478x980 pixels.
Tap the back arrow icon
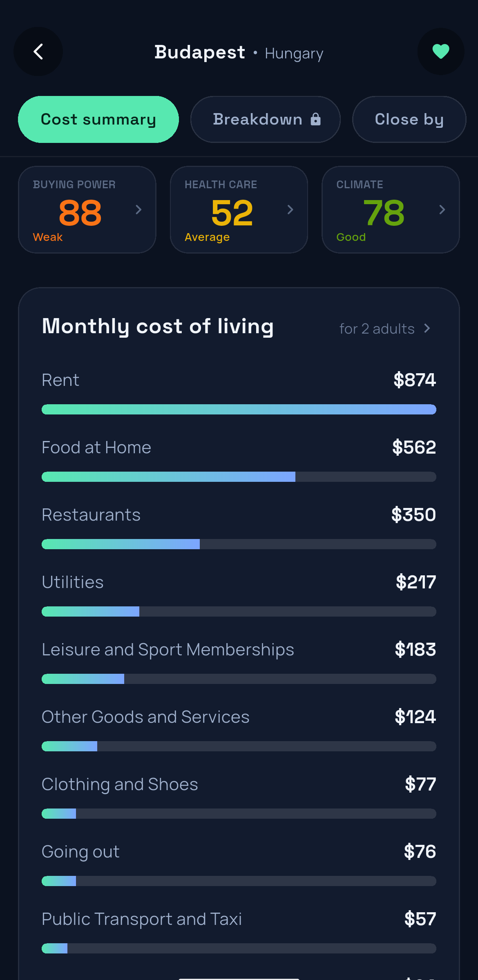(x=38, y=51)
